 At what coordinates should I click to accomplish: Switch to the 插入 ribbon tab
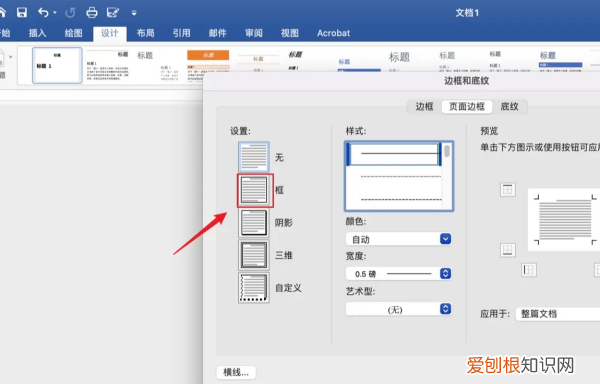point(38,33)
